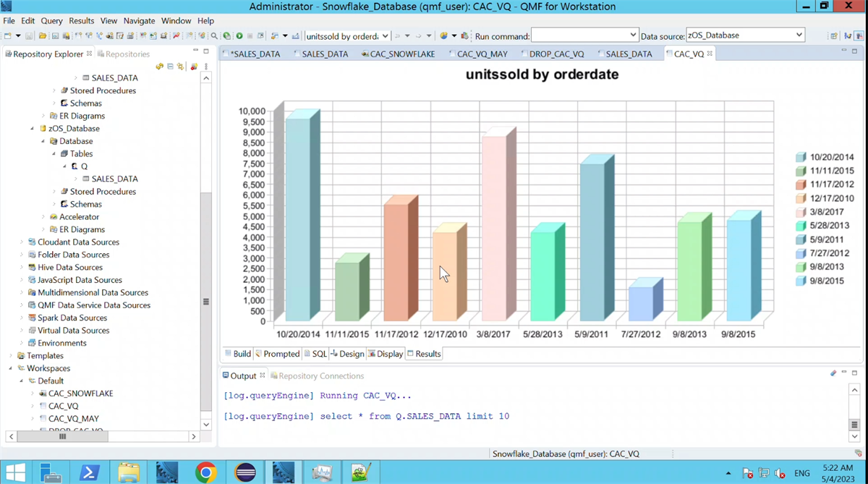Open the query name dropdown 'unitssold by orderda'
The height and width of the screenshot is (484, 868).
coord(385,35)
